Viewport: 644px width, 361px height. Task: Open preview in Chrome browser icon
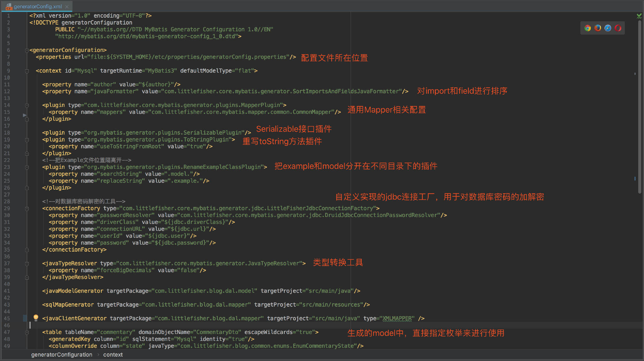(x=587, y=28)
